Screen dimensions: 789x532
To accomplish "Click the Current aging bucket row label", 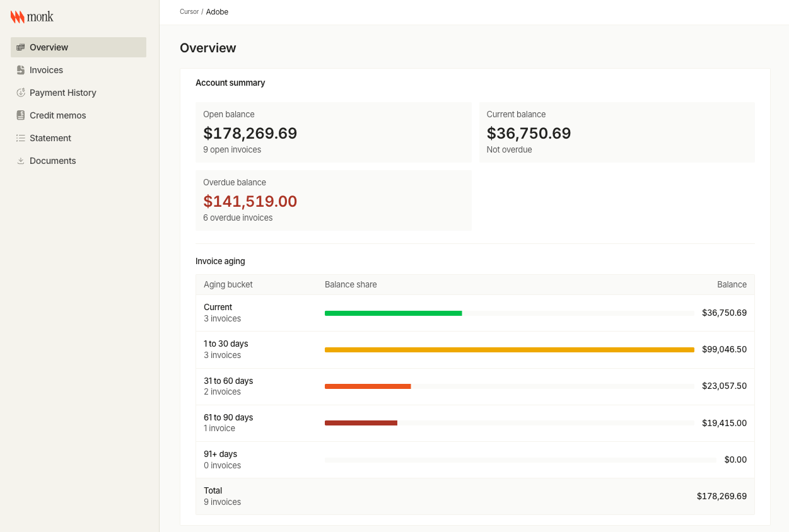I will pos(218,308).
